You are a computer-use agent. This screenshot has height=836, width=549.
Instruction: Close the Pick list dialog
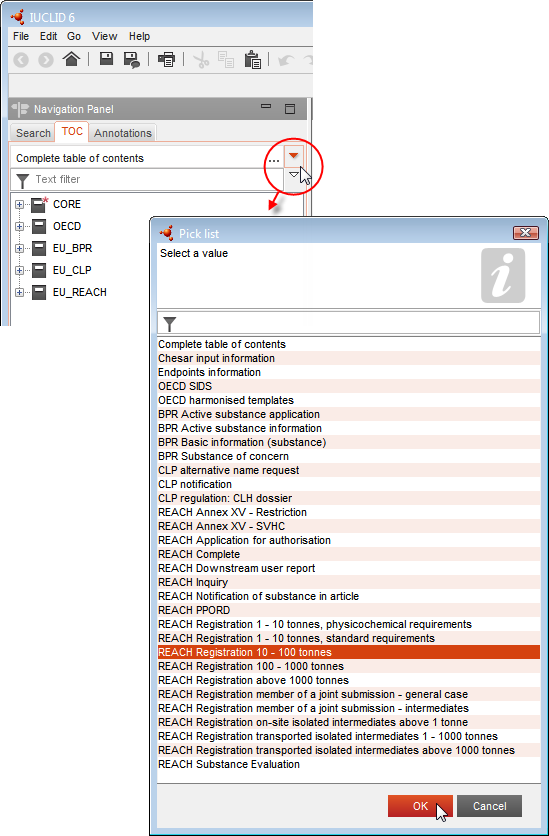[526, 233]
